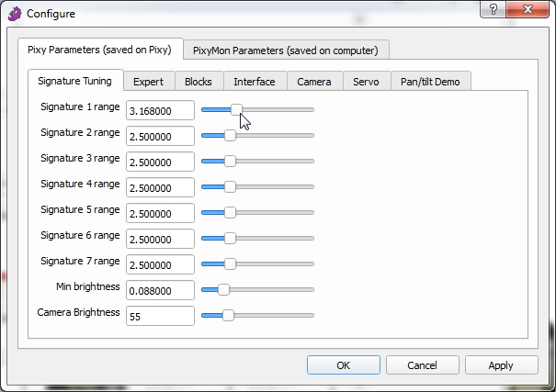Open the Pan/tilt Demo tab

(430, 82)
